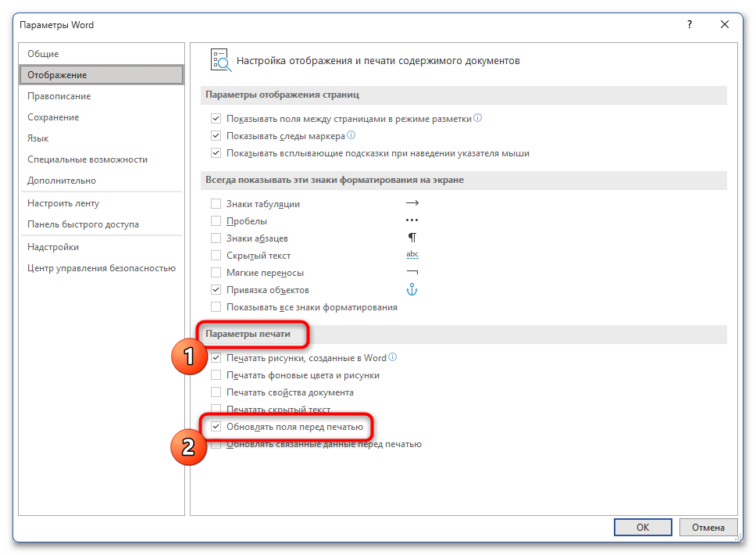Confirm settings with the OK button
Viewport: 756px width, 555px height.
click(643, 528)
